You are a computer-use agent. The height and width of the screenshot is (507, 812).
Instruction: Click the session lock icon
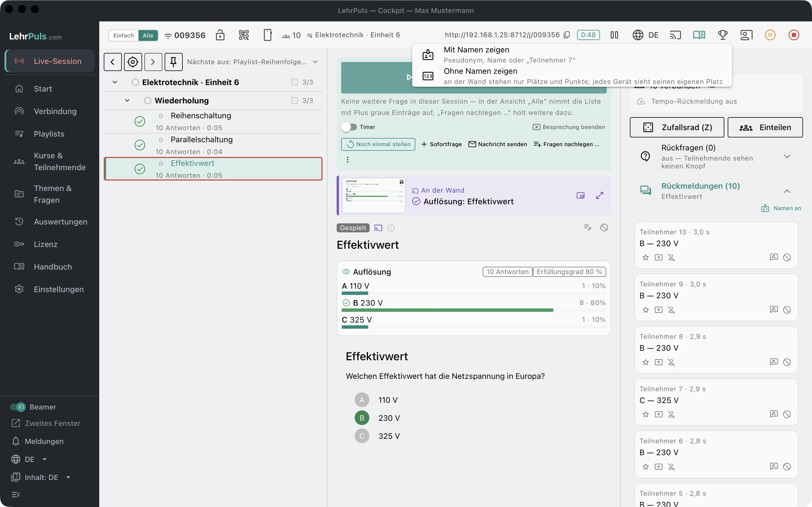220,35
